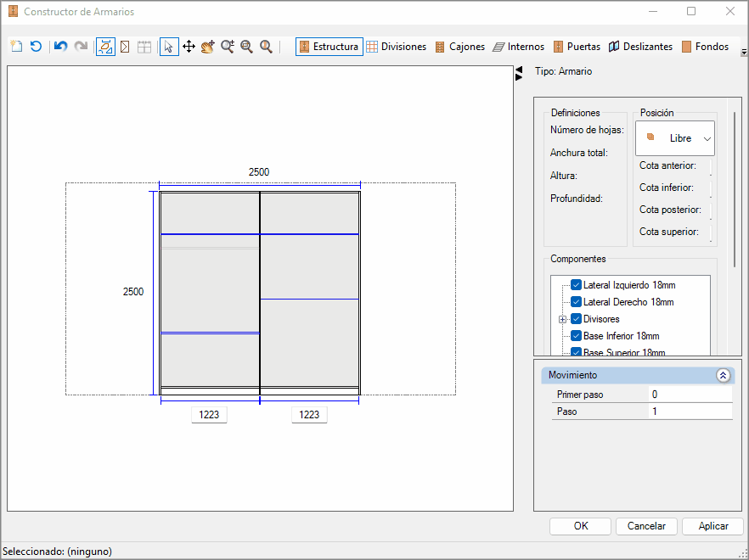
Task: Click the Número de hojas label
Action: (587, 130)
